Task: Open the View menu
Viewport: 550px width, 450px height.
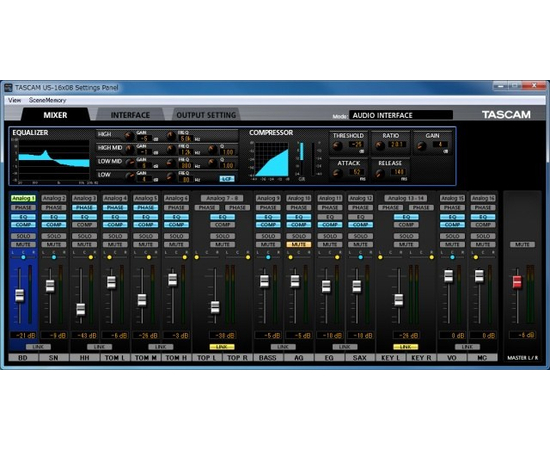Action: (x=14, y=100)
